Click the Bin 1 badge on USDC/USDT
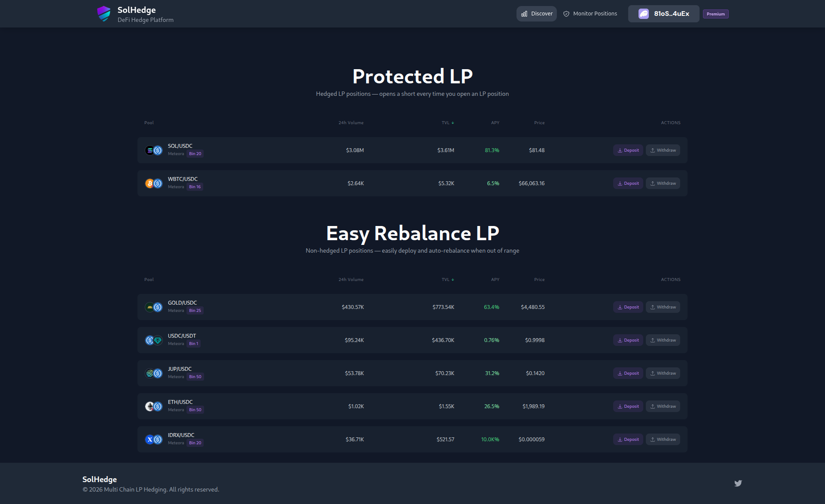825x504 pixels. click(x=194, y=343)
